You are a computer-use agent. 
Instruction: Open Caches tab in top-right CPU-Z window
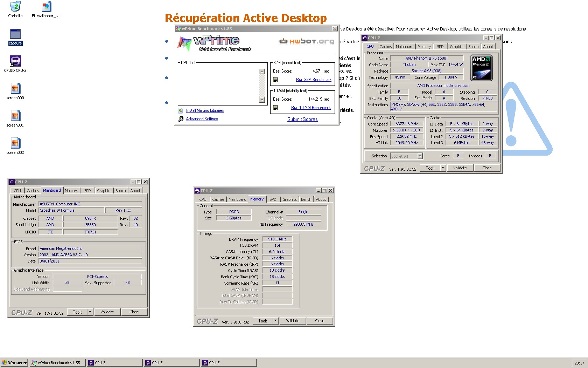(386, 47)
